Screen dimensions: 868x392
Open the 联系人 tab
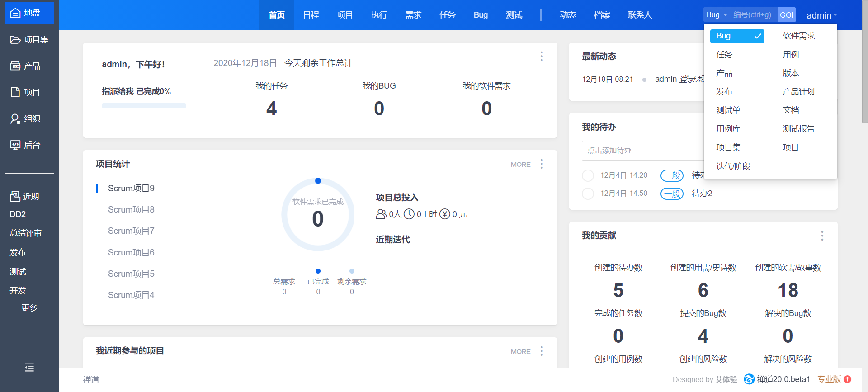click(x=640, y=15)
